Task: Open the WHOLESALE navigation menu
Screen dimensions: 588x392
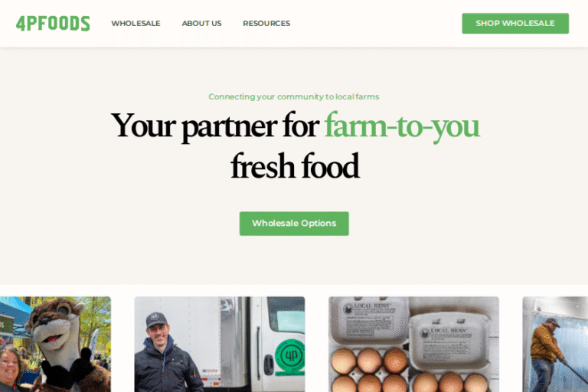Action: 136,23
